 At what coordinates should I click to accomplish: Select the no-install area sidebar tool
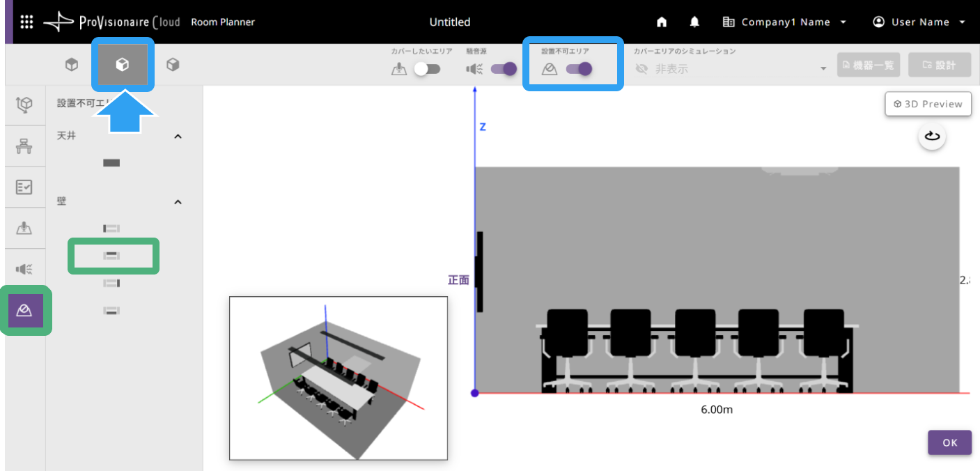point(25,310)
